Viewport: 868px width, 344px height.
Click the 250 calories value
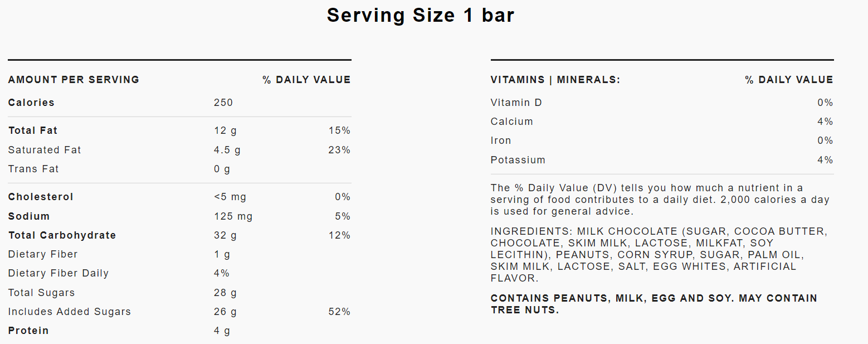click(x=223, y=103)
